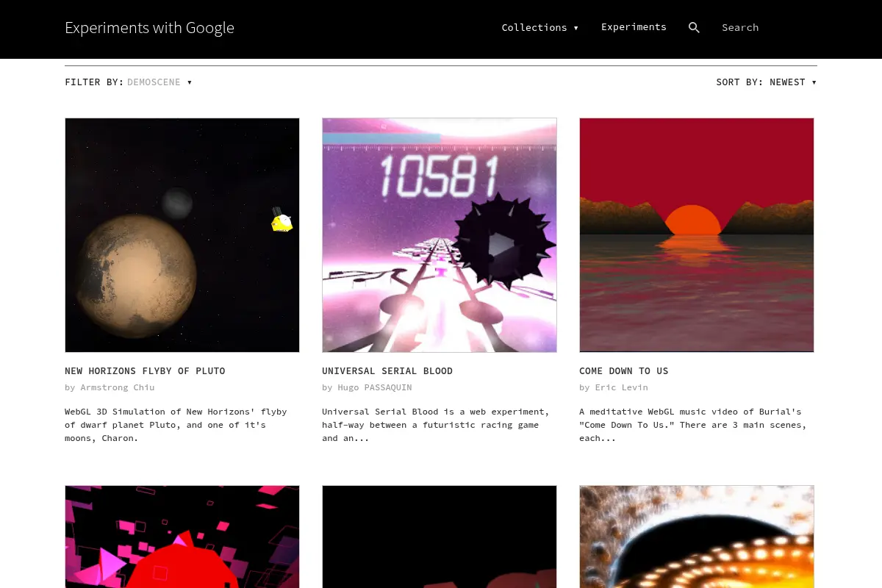This screenshot has height=588, width=882.
Task: Click the search magnifier icon
Action: (694, 27)
